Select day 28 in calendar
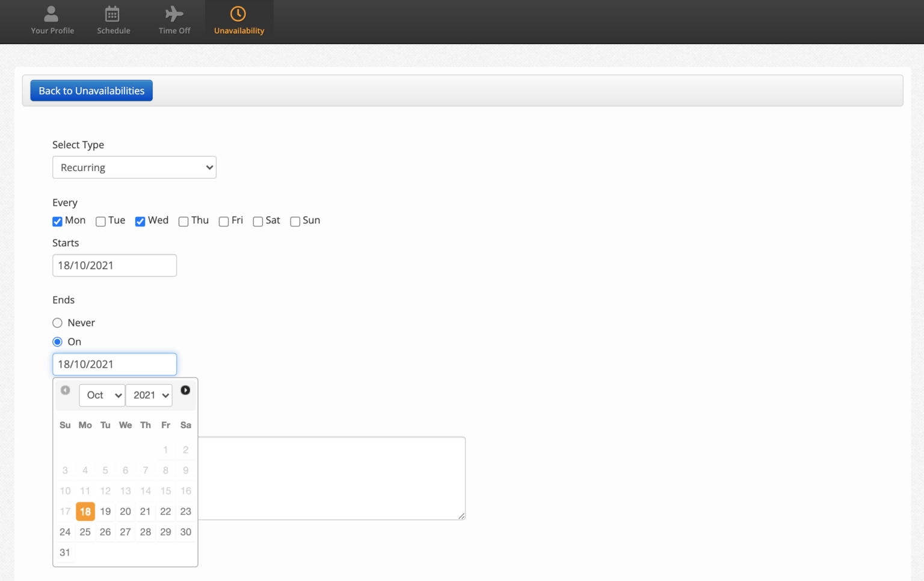 click(x=146, y=532)
